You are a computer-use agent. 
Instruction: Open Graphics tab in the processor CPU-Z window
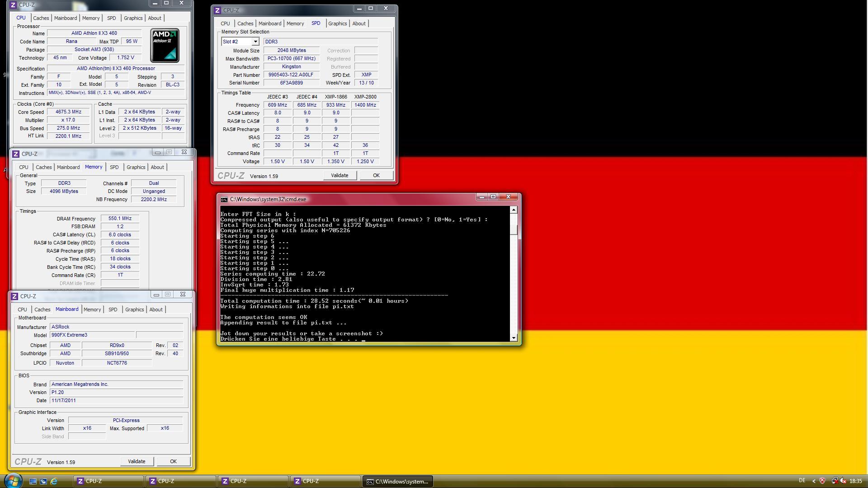tap(133, 18)
